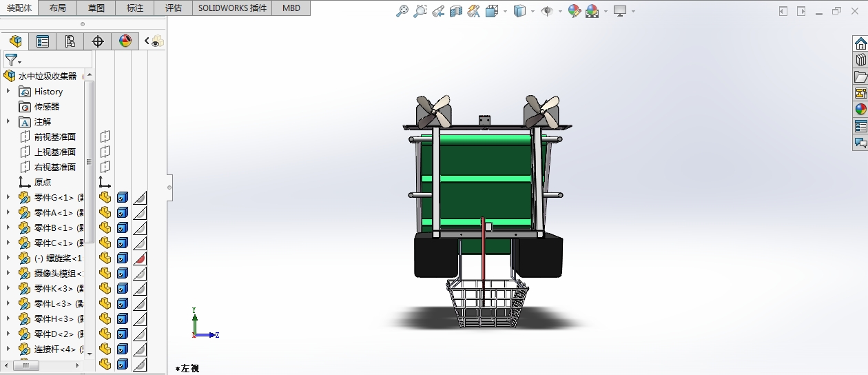Switch to the PropertyManager tab icon
The height and width of the screenshot is (375, 868).
point(43,41)
